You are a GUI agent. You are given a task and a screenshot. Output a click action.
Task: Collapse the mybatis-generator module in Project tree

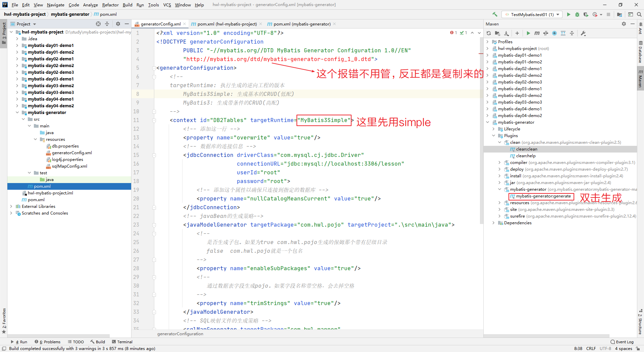(17, 112)
